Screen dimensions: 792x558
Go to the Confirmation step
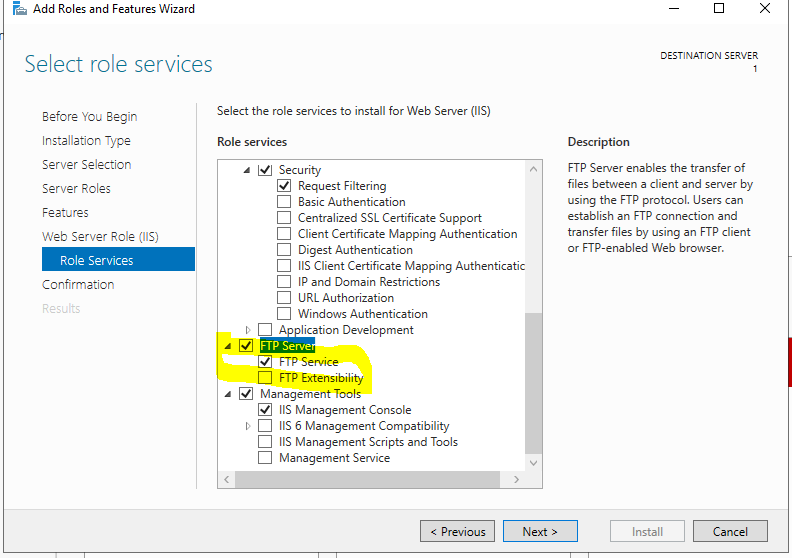point(78,284)
